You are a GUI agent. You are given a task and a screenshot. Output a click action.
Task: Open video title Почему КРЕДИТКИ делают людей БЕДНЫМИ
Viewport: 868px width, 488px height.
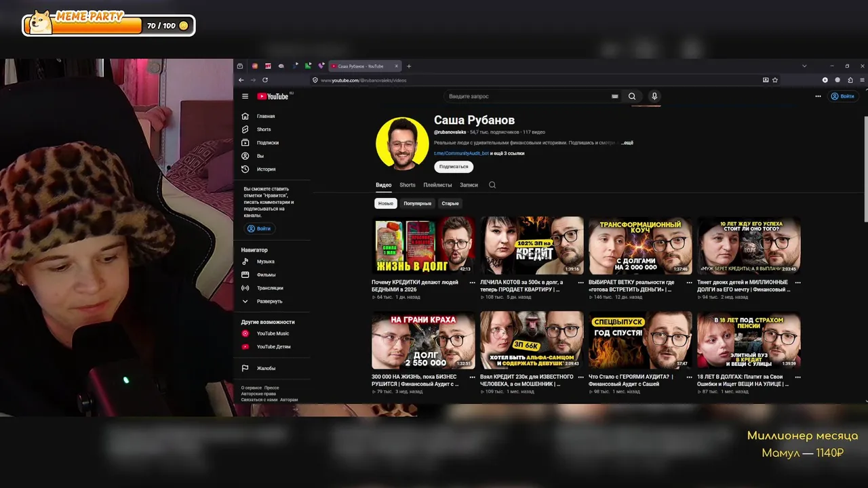coord(415,285)
